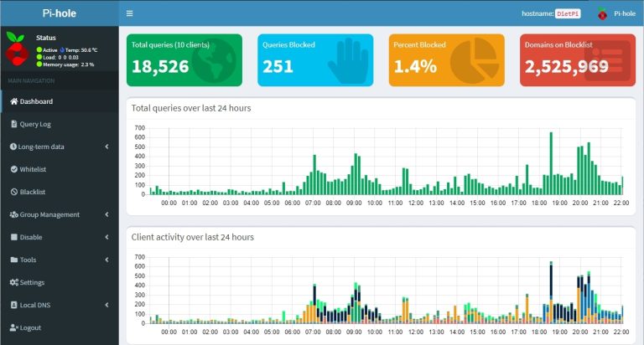Click the Pi-hole icon in top-right header
This screenshot has width=644, height=345.
pyautogui.click(x=602, y=13)
